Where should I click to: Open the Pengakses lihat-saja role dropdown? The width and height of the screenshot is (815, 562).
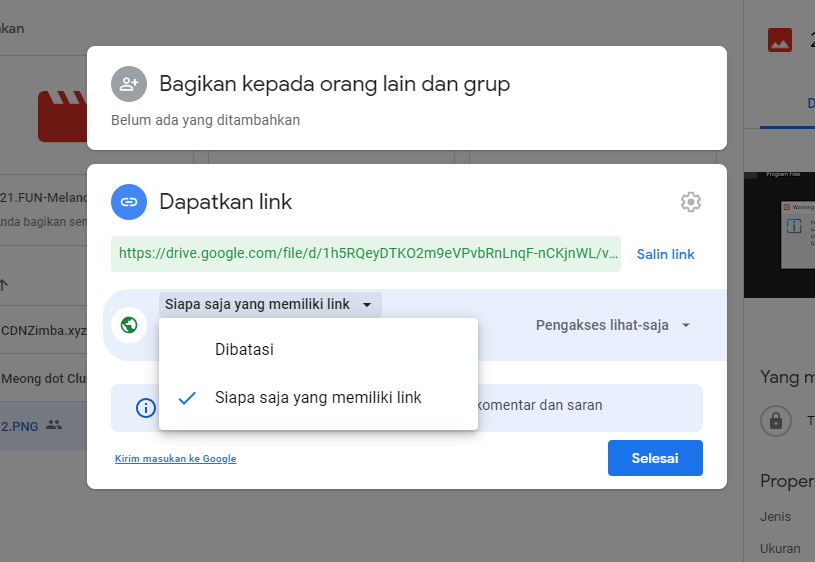click(613, 325)
